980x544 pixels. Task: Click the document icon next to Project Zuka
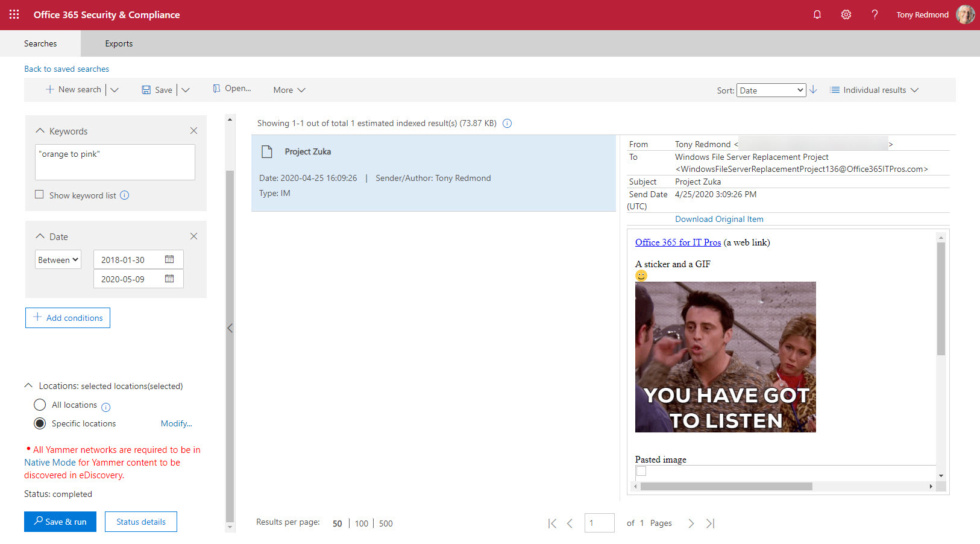coord(267,151)
